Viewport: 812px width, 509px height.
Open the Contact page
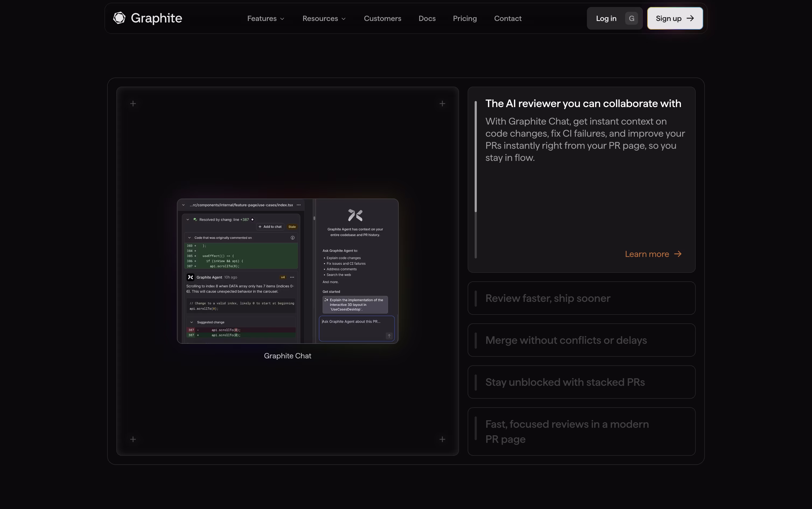coord(507,19)
